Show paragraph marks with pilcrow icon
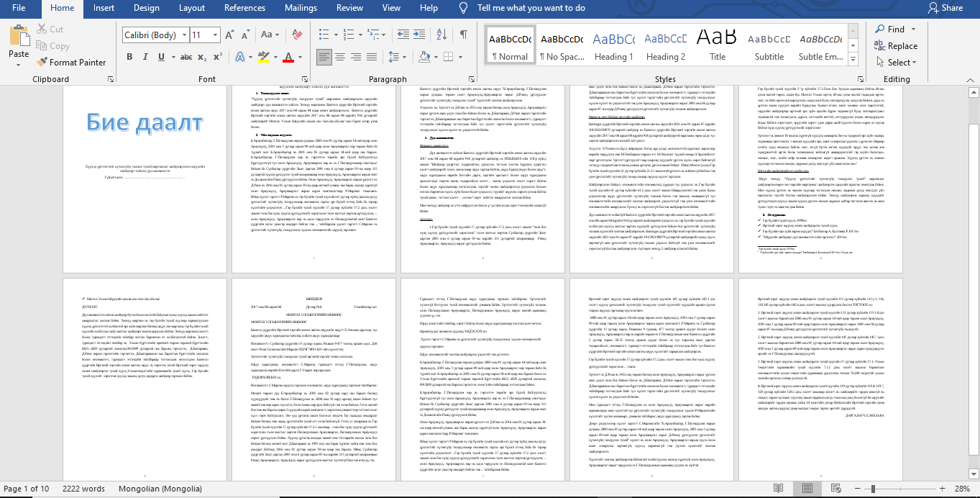Viewport: 980px width, 498px height. point(464,35)
